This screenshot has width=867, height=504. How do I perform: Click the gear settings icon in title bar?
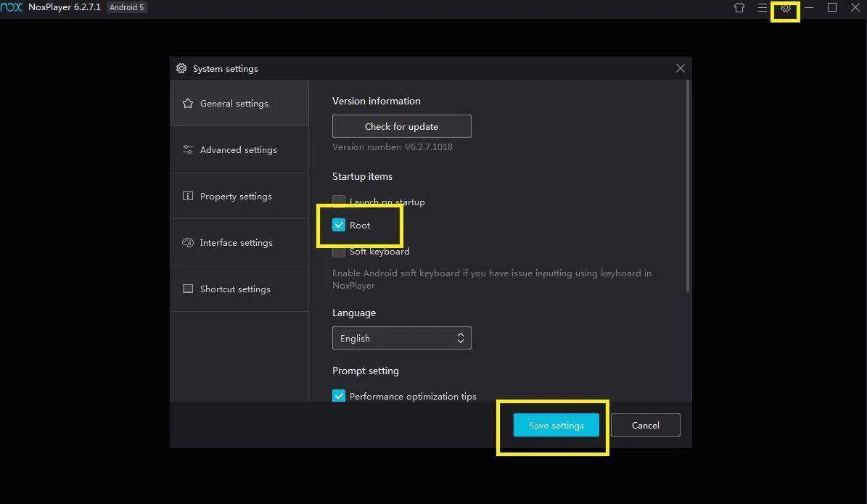point(785,8)
